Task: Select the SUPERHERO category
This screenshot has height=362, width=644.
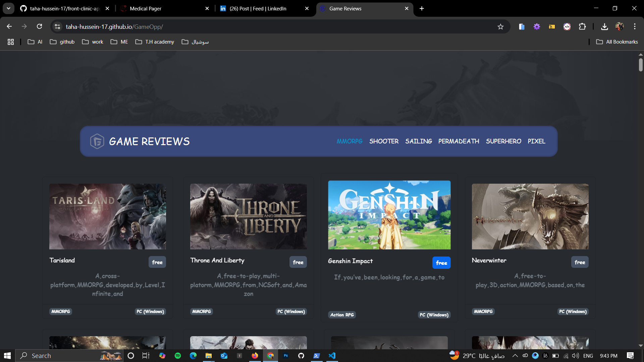Action: point(503,141)
